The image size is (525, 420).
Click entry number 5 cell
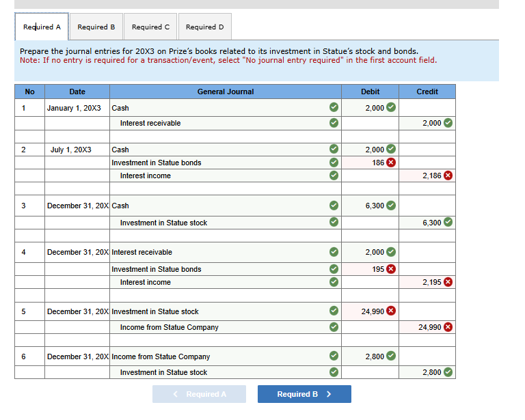(x=29, y=311)
